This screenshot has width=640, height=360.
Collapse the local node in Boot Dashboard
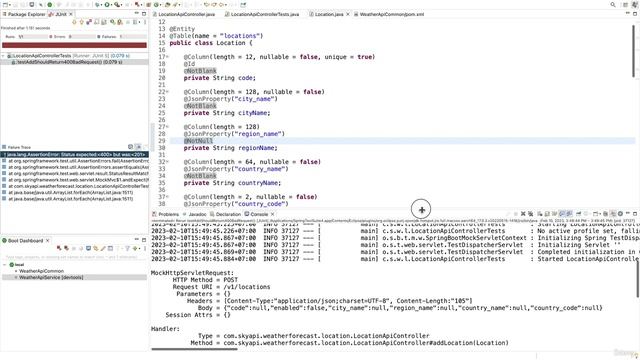coord(5,265)
